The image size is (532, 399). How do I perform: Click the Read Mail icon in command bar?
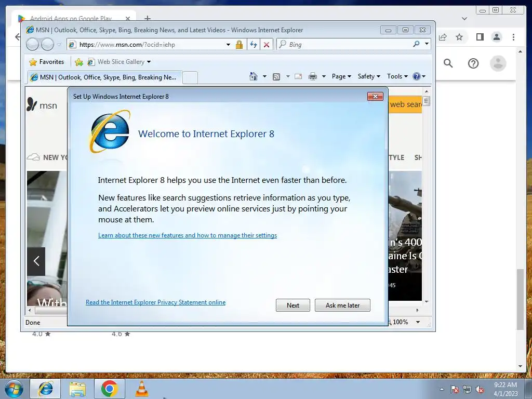298,76
